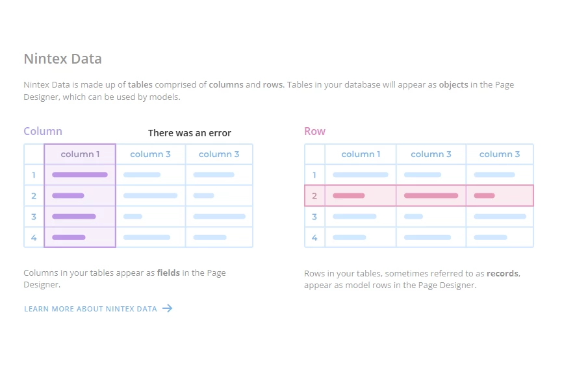588x377 pixels.
Task: Click the purple Column section heading
Action: coord(43,132)
